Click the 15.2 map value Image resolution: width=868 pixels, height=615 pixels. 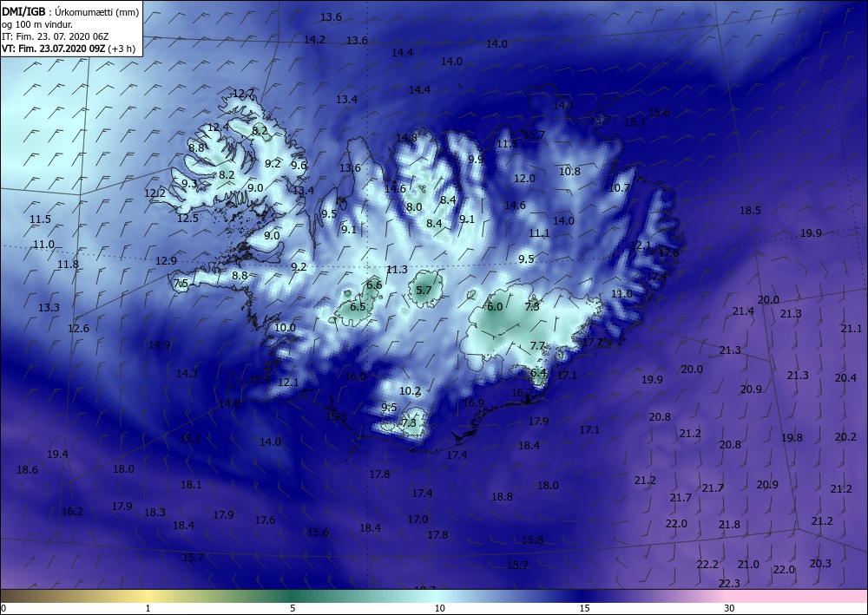pos(190,438)
